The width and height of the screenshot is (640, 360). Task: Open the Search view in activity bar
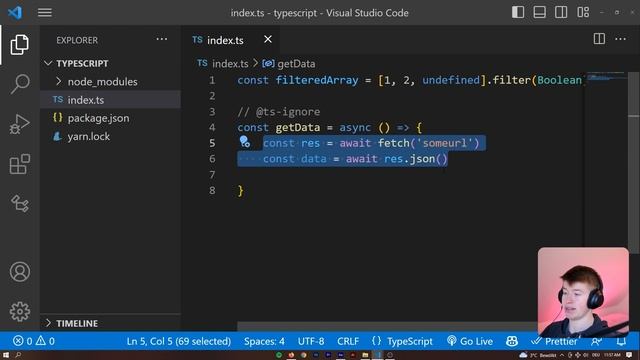[x=19, y=84]
